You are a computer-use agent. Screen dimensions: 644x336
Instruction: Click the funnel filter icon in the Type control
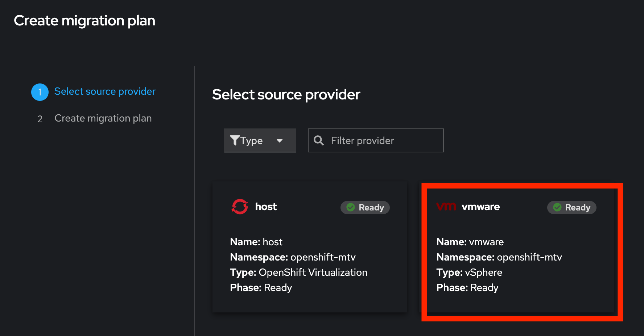coord(236,140)
